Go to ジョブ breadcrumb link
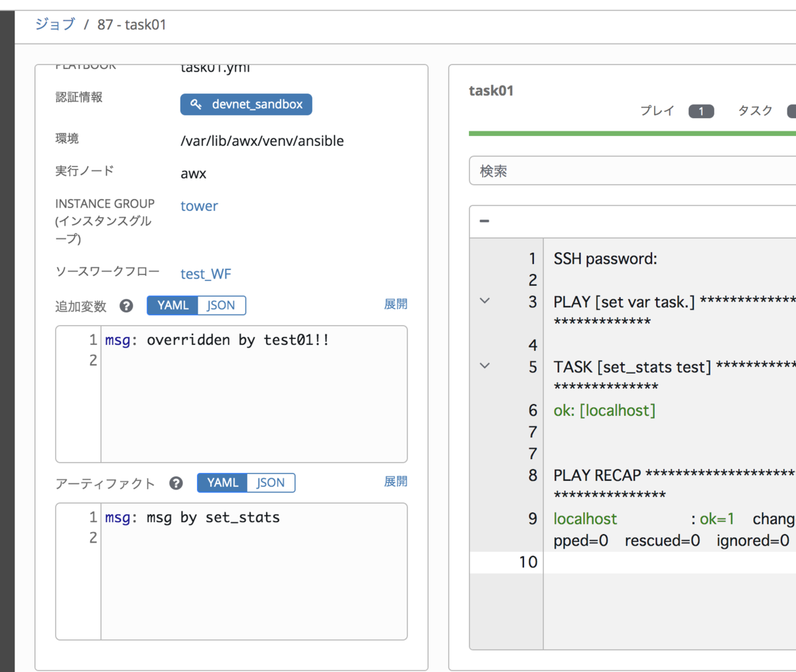 [55, 25]
